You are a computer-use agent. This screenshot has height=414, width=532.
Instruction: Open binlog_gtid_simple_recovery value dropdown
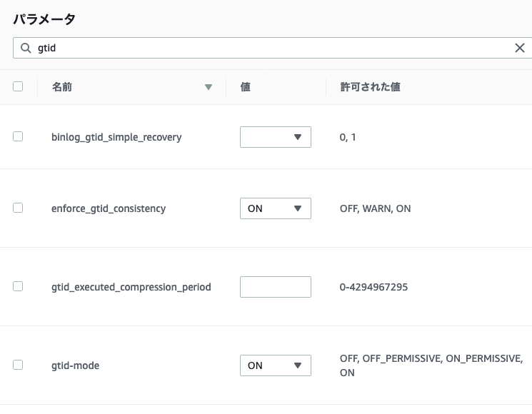[276, 137]
